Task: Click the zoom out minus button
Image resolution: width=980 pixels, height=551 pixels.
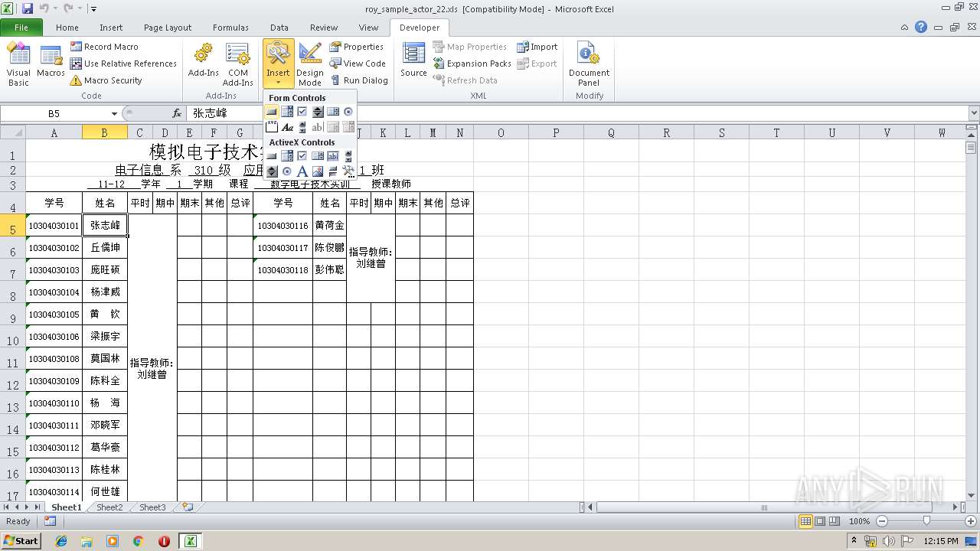Action: (882, 521)
